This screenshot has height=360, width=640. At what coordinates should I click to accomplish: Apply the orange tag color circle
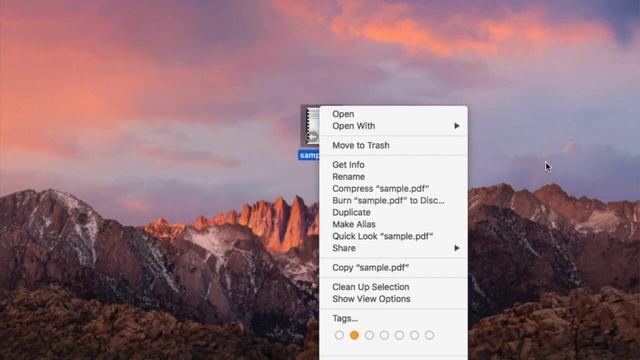coord(354,335)
